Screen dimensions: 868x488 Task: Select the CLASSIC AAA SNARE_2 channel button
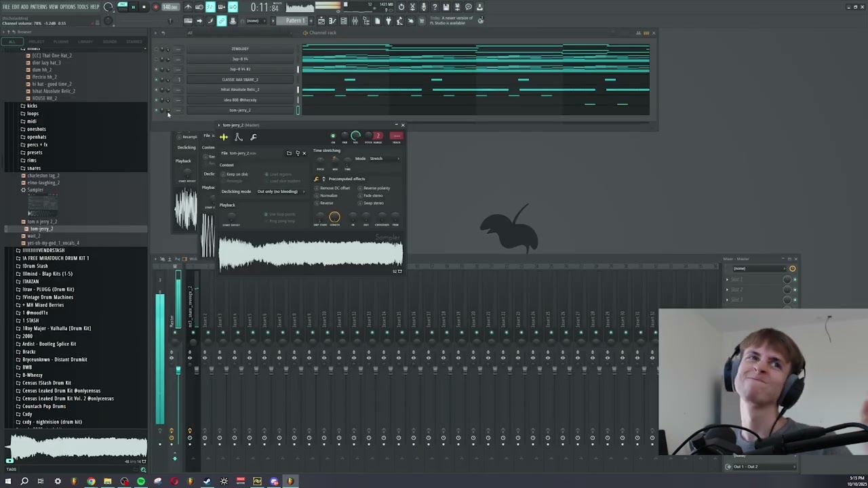pos(240,79)
